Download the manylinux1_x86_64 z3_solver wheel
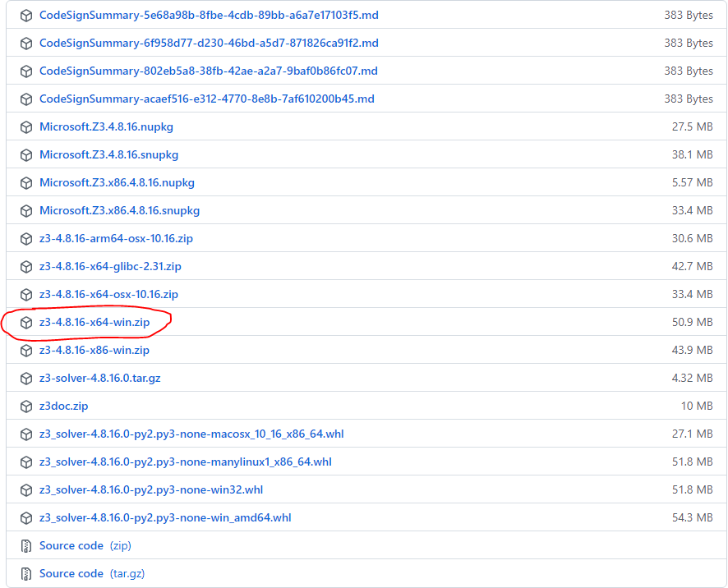This screenshot has width=728, height=588. [186, 462]
